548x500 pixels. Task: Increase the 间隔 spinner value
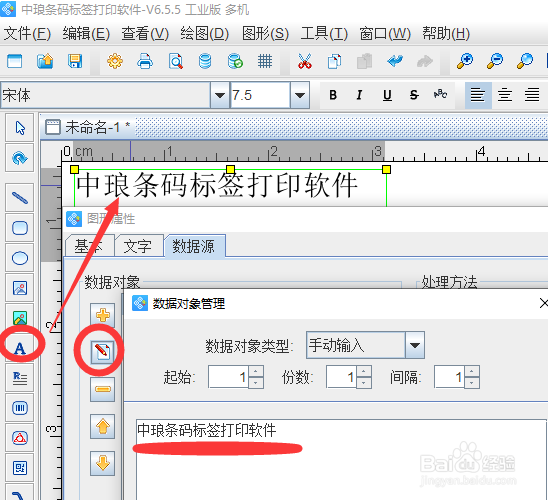pos(472,371)
